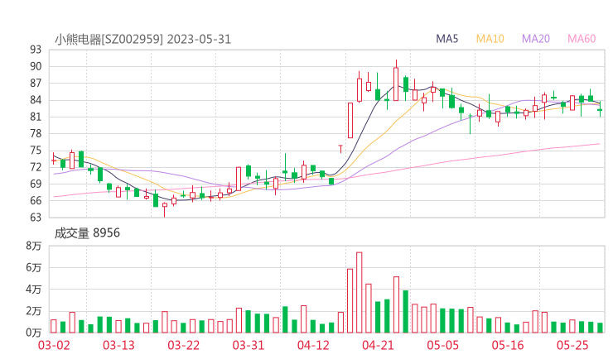Click the 8万 volume axis label
This screenshot has height=364, width=613.
34,246
